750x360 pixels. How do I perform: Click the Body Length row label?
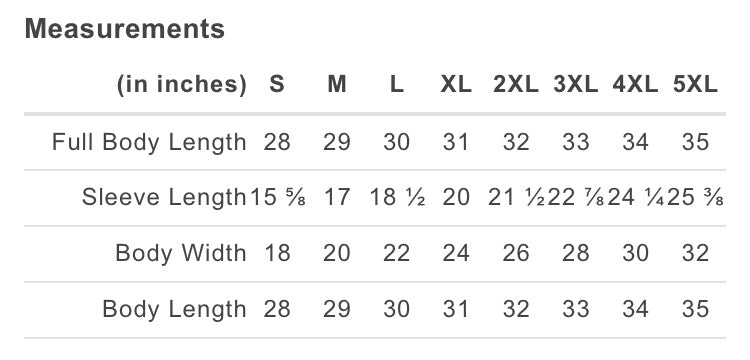pos(174,309)
